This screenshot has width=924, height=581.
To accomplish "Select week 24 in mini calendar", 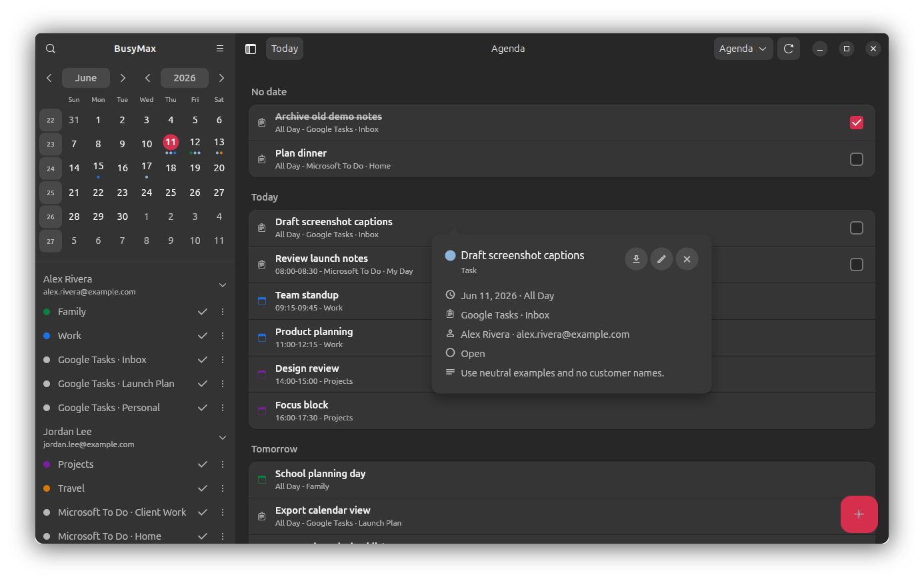I will (x=51, y=169).
